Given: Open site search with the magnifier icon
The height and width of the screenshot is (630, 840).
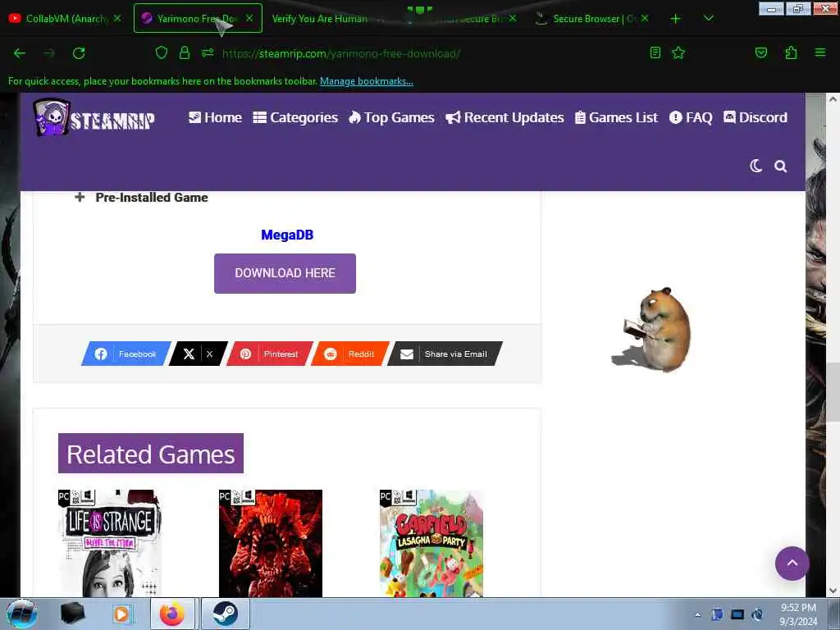Looking at the screenshot, I should click(x=781, y=166).
